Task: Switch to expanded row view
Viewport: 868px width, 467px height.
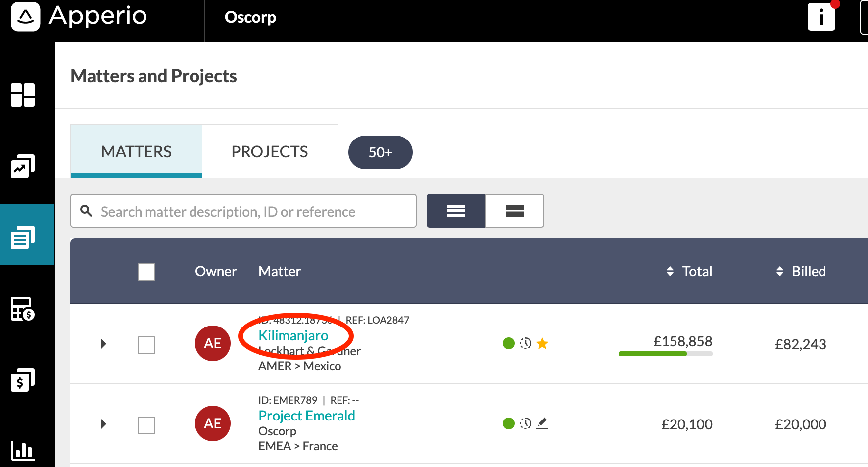Action: tap(515, 211)
